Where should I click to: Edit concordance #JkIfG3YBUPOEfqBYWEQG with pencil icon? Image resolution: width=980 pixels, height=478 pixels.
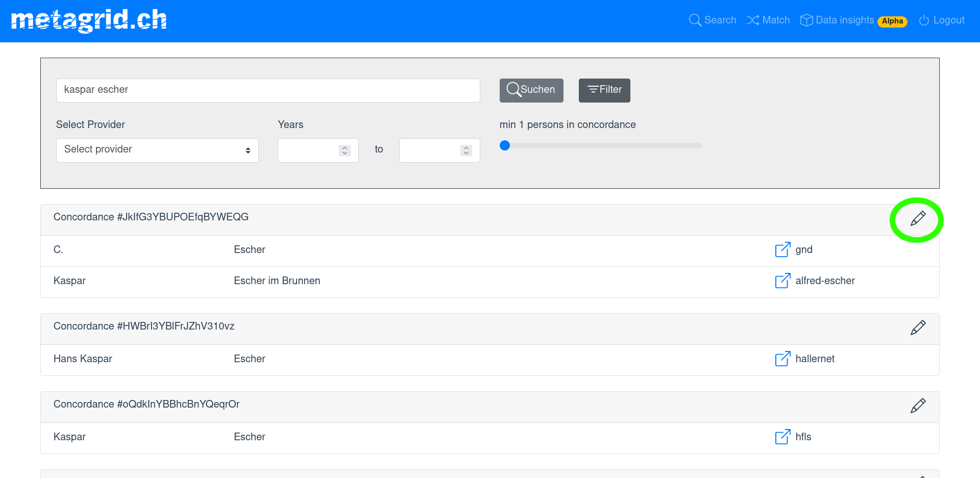pos(918,219)
